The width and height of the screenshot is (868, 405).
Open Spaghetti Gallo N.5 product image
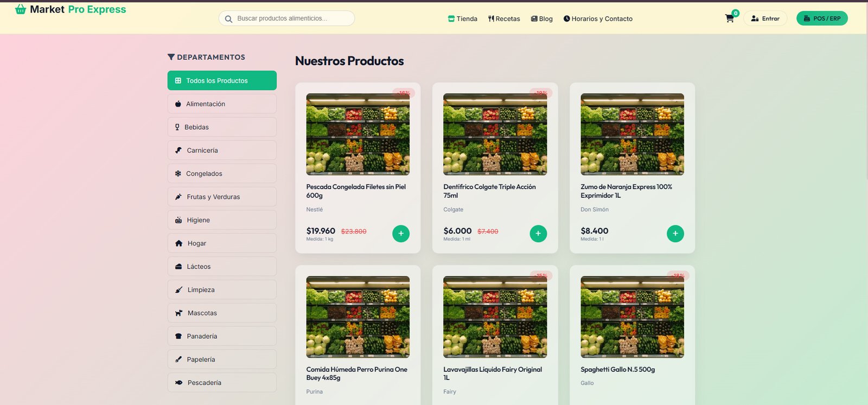(x=632, y=317)
